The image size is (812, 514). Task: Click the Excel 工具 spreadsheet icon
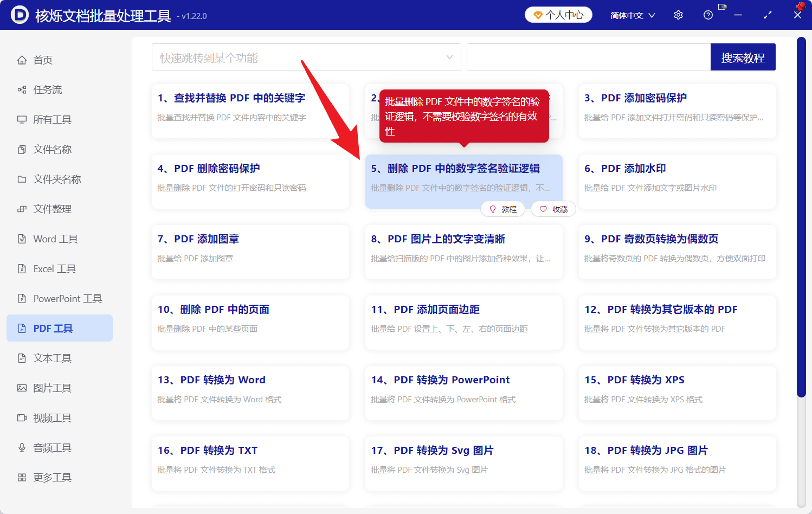point(22,269)
